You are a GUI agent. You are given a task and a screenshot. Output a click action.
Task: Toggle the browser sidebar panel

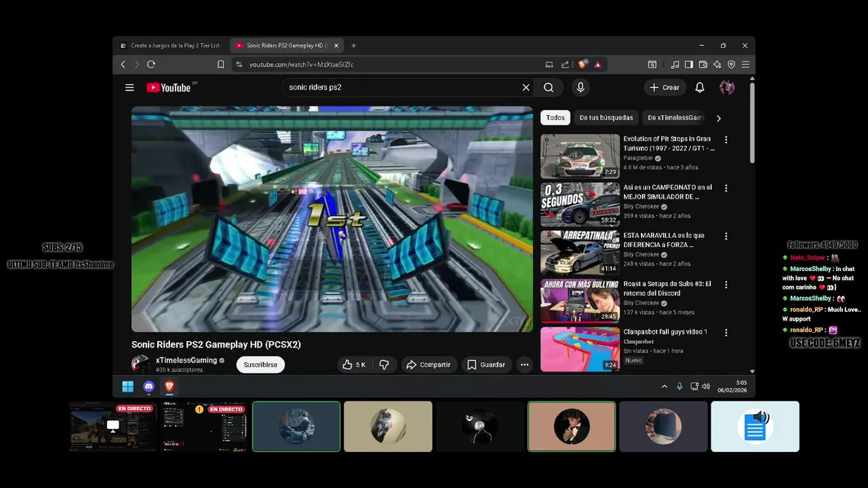(689, 64)
